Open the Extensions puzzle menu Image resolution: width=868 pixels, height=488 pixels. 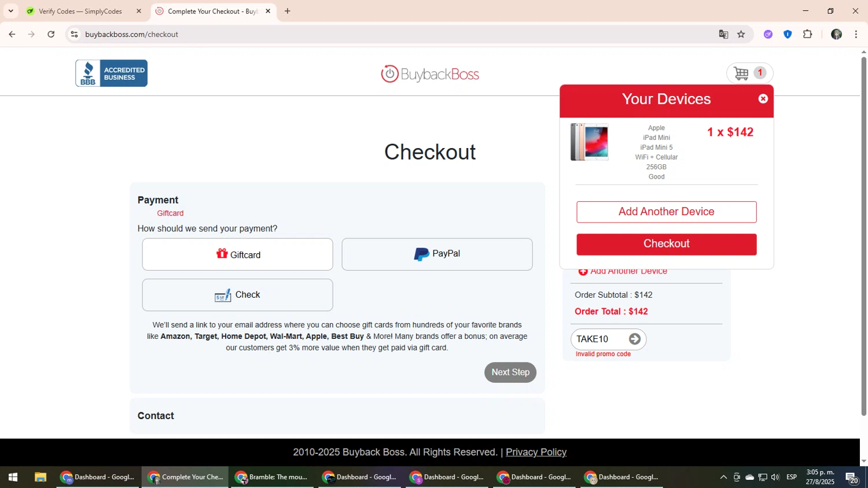click(808, 34)
